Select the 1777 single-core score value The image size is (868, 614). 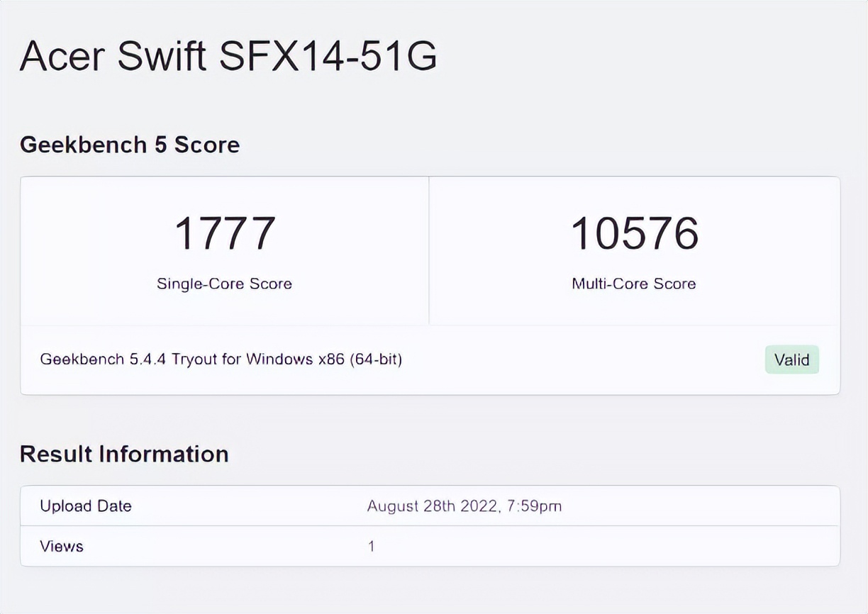click(225, 234)
